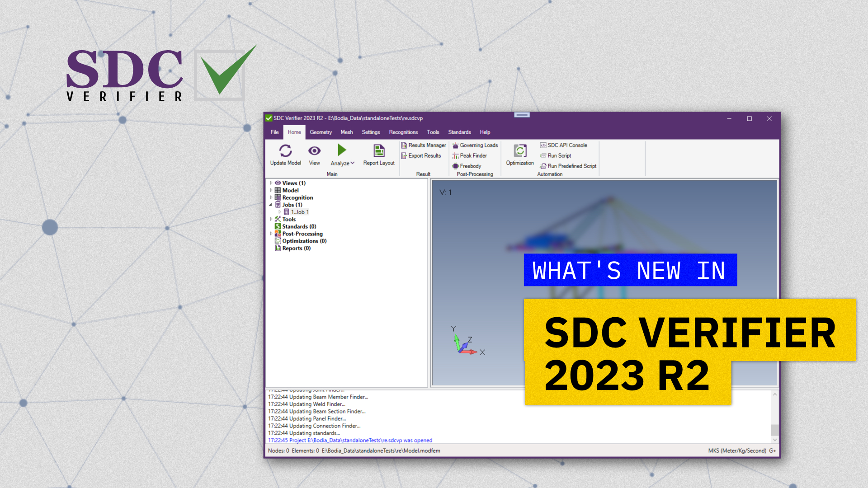868x488 pixels.
Task: Open the Recognitions ribbon tab
Action: (403, 132)
